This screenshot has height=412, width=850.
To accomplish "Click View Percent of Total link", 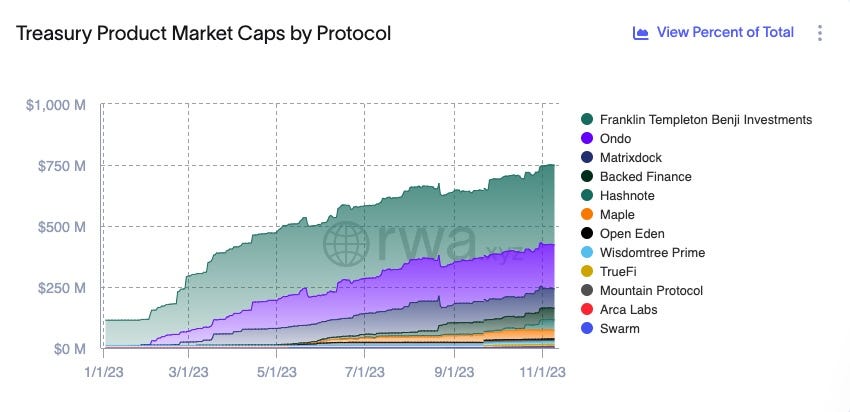I will click(725, 33).
